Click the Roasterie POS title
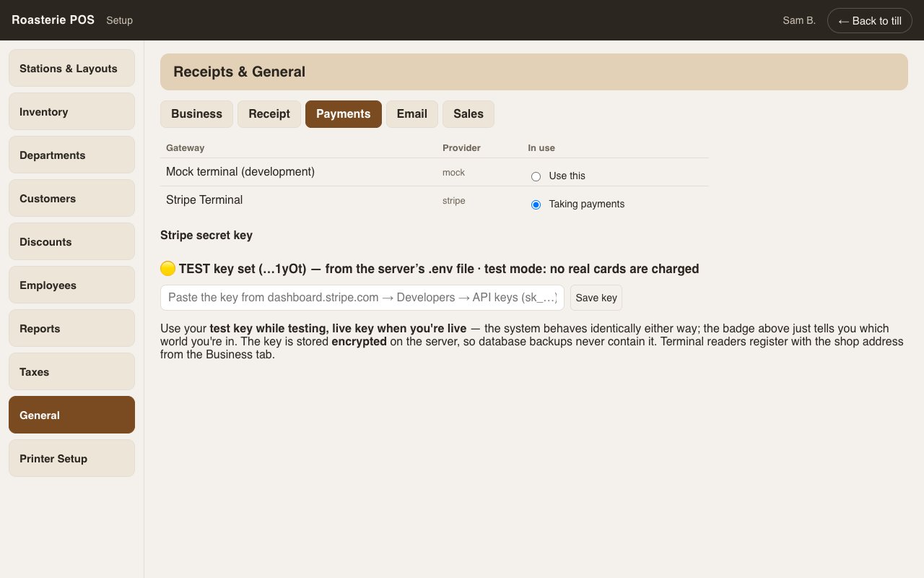Image resolution: width=924 pixels, height=578 pixels. [x=53, y=20]
